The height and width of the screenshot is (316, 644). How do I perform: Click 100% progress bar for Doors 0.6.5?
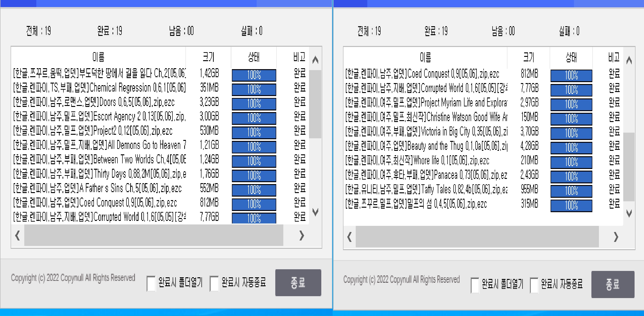[x=254, y=104]
